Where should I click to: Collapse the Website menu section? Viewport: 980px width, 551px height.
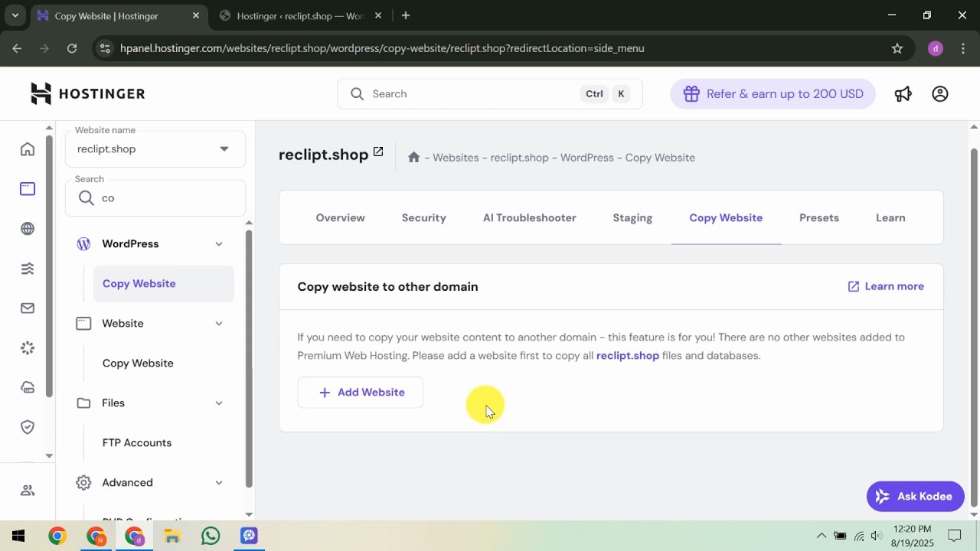click(x=219, y=324)
